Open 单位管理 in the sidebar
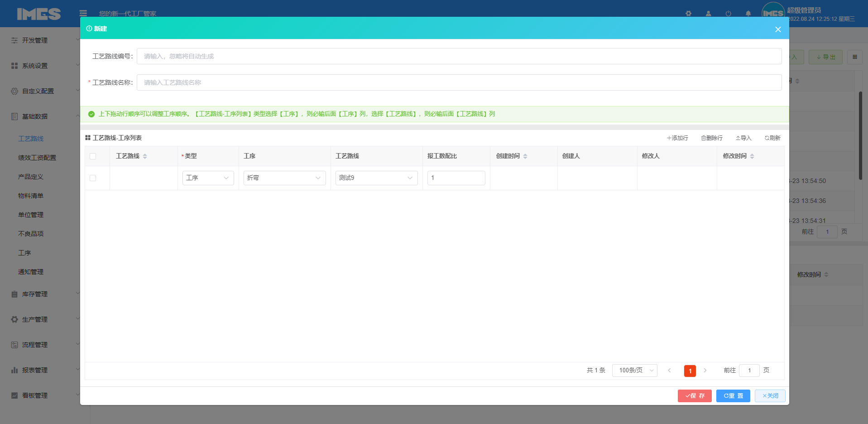 [31, 215]
